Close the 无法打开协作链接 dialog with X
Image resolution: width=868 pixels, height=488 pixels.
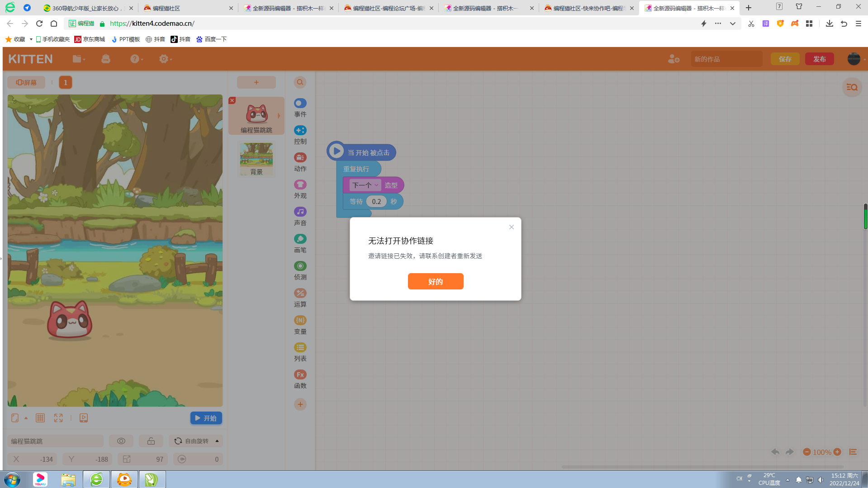(x=512, y=227)
